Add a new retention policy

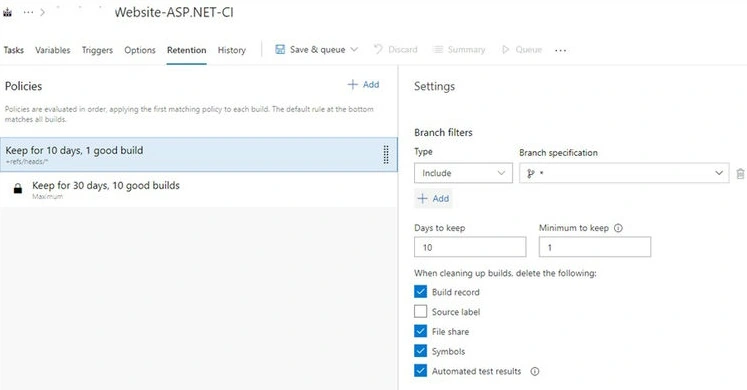point(363,85)
